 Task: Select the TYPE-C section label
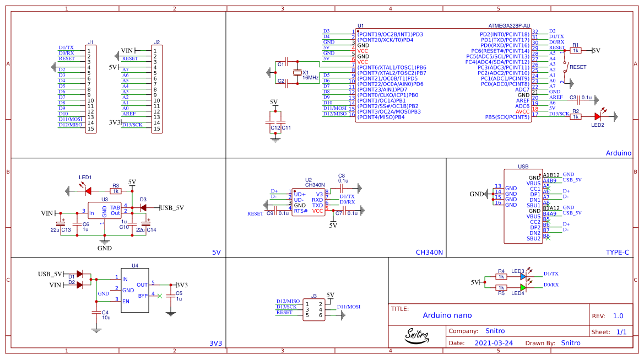[x=617, y=252]
